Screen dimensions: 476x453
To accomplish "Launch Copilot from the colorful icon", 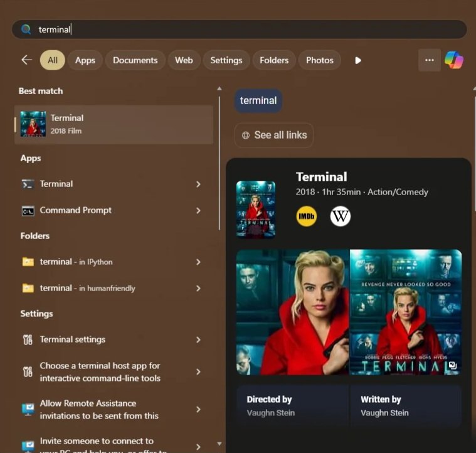I will point(454,60).
